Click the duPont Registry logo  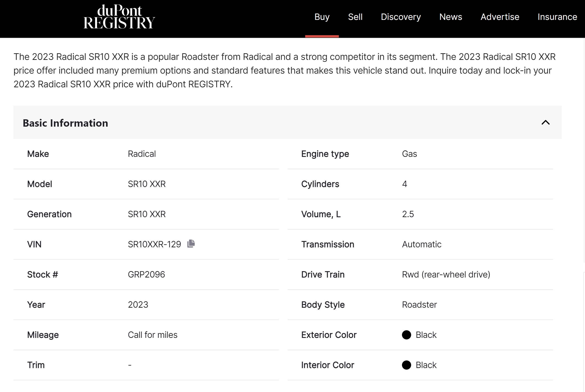(x=119, y=17)
